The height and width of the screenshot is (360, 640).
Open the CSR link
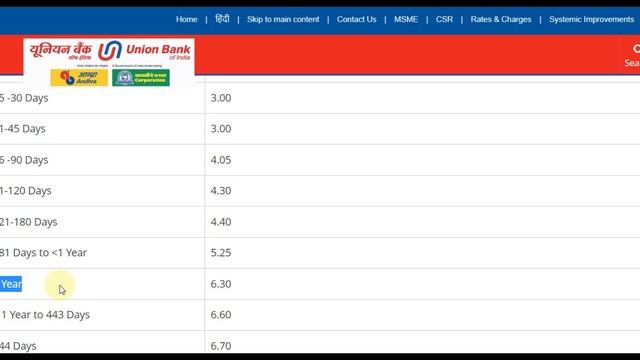coord(444,19)
